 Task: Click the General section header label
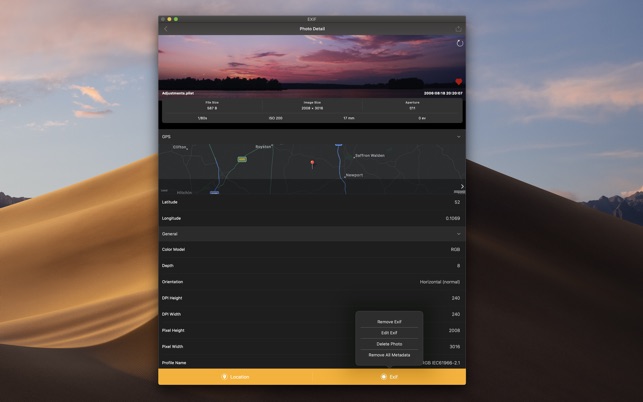point(169,234)
